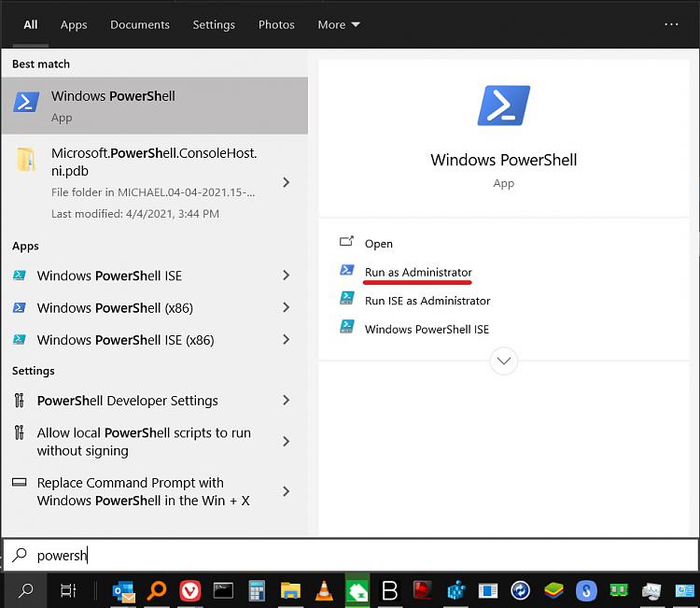Switch to the Settings search tab
This screenshot has height=608, width=700.
click(x=214, y=24)
